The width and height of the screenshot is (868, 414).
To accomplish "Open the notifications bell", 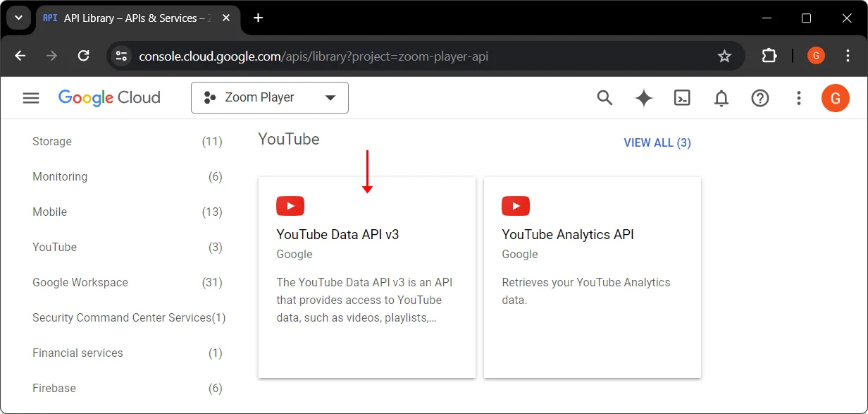I will click(721, 98).
